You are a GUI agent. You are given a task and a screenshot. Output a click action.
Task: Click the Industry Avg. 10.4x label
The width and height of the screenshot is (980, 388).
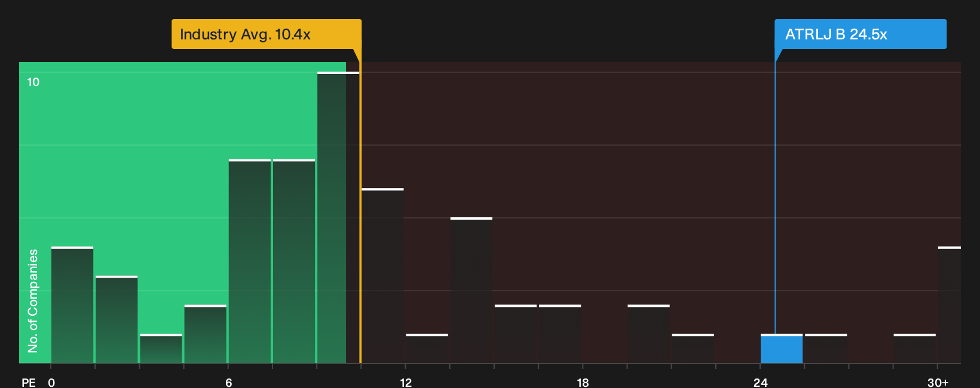pyautogui.click(x=267, y=34)
